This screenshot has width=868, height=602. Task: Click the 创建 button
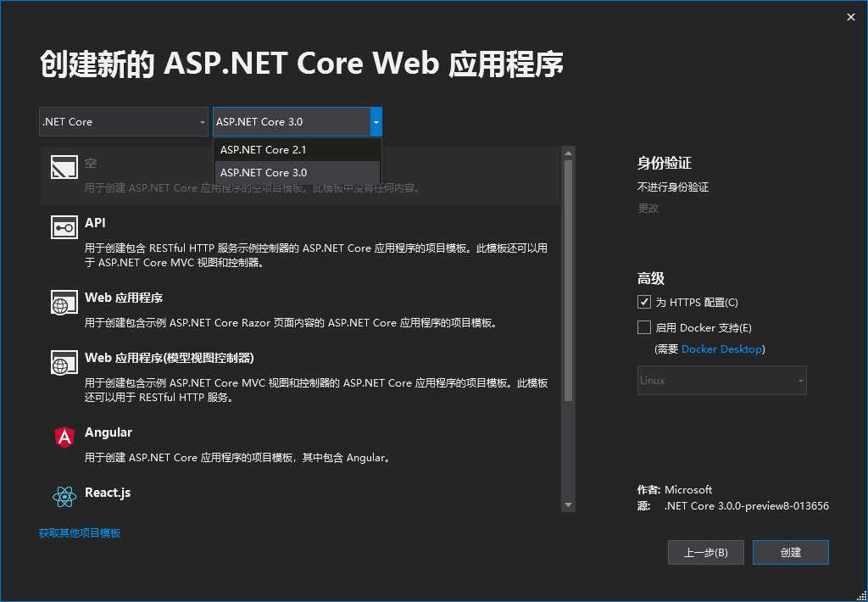coord(791,552)
